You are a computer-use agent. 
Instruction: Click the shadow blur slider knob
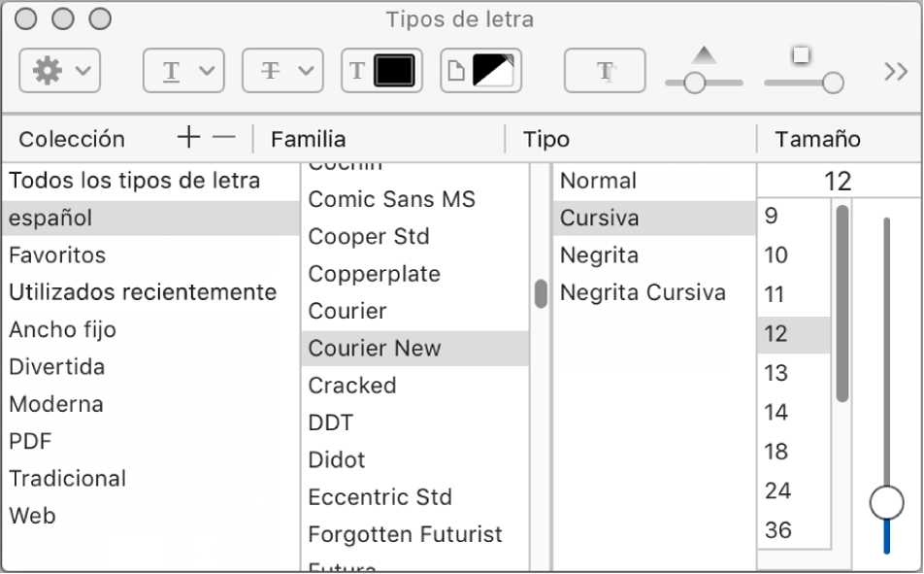(x=832, y=84)
